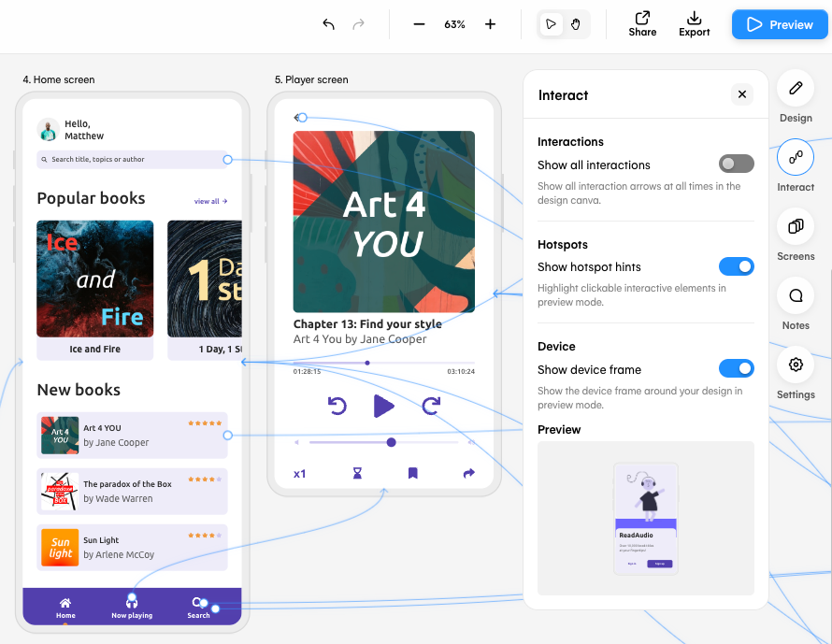The width and height of the screenshot is (832, 644).
Task: Select the Sun Light book item
Action: click(132, 548)
